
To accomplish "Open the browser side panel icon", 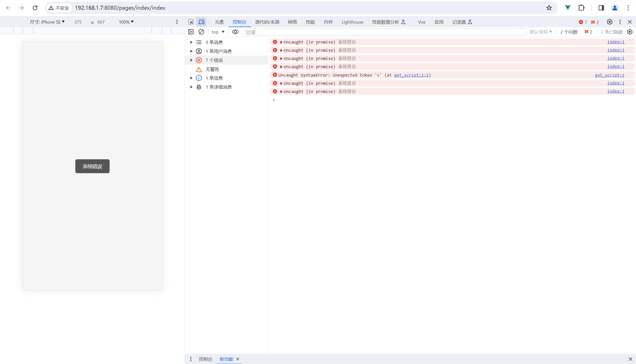I will [601, 8].
